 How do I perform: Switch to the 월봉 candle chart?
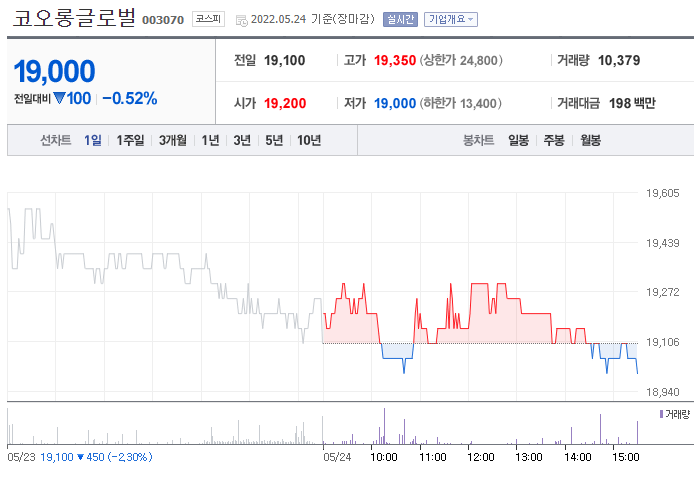590,140
